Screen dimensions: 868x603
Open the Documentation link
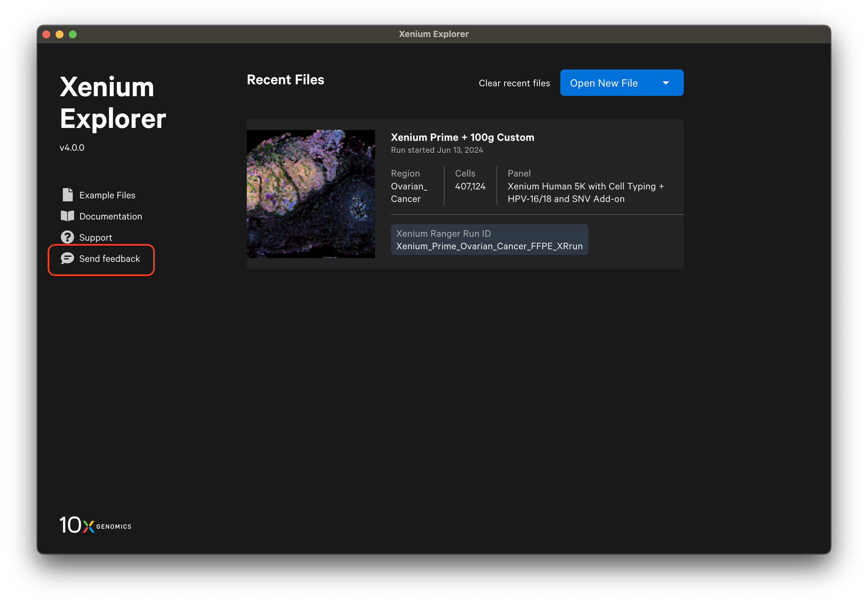[x=110, y=216]
